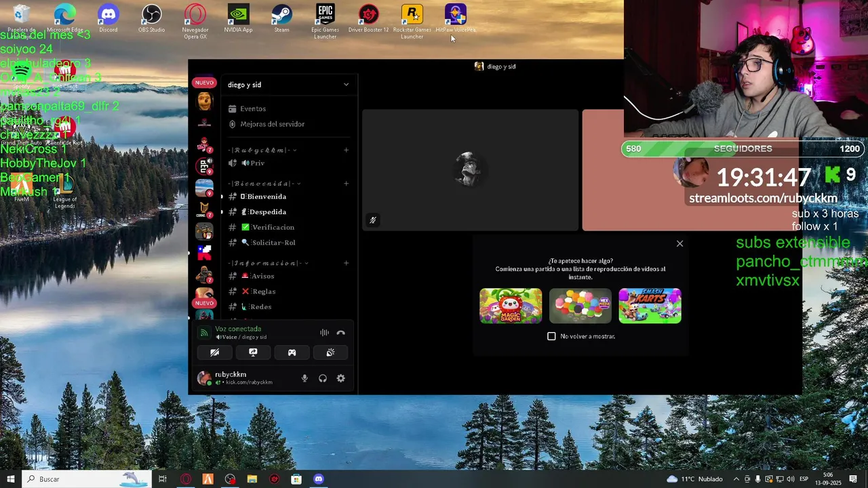Add channel to Informacion category

click(346, 263)
